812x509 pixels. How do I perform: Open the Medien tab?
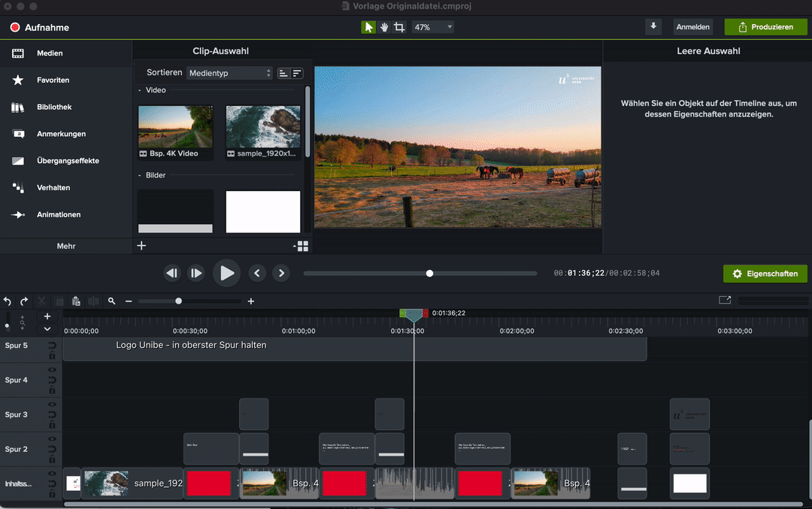pos(50,53)
